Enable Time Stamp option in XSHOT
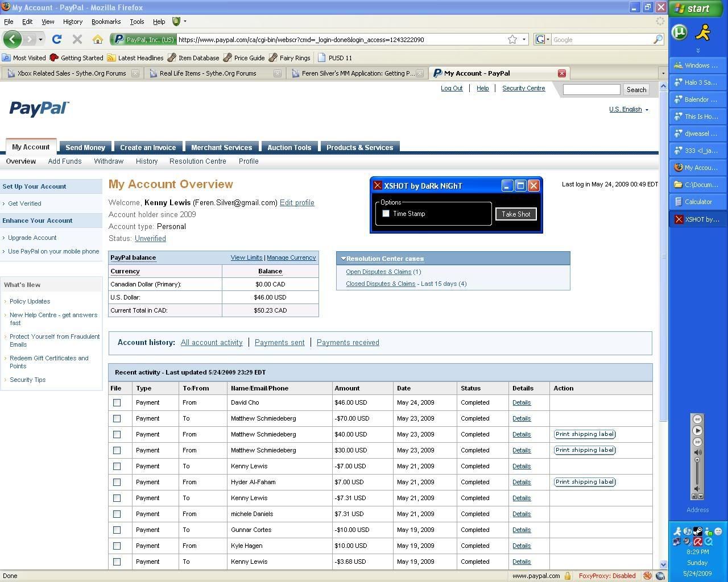The image size is (728, 582). pyautogui.click(x=386, y=214)
